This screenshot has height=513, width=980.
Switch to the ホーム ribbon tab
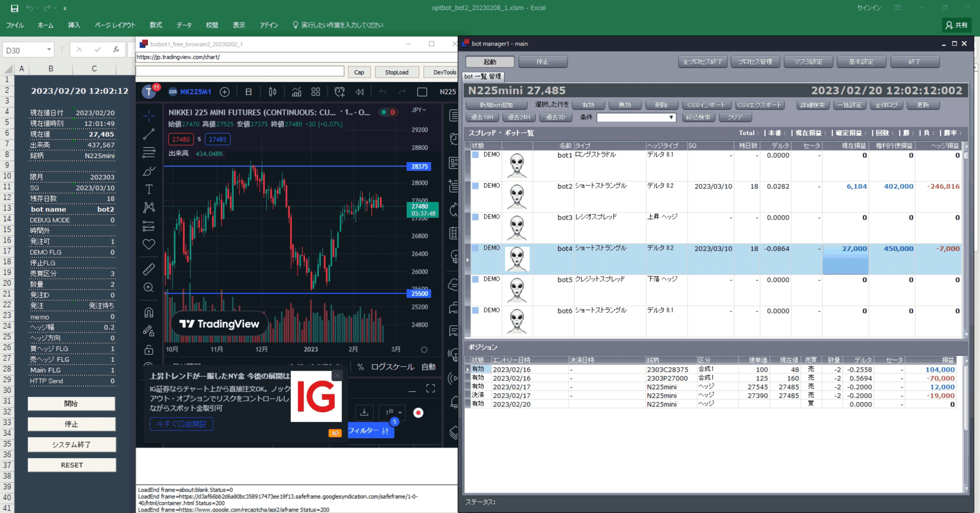[x=45, y=25]
